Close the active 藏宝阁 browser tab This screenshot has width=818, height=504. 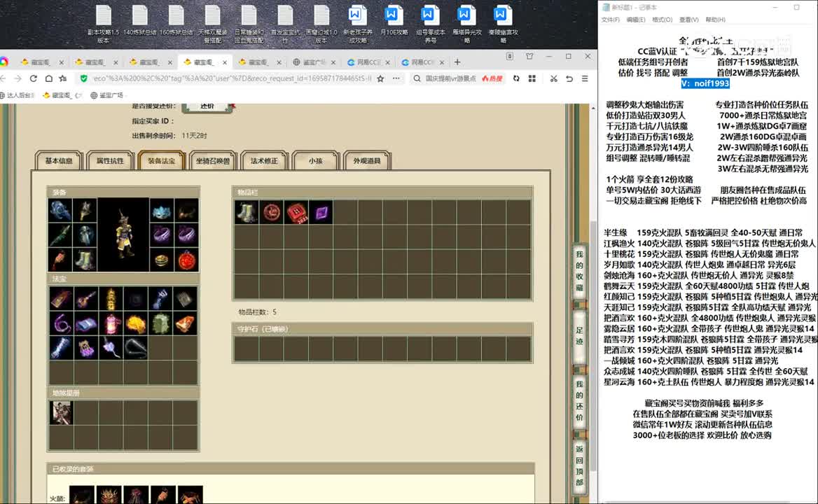point(225,62)
